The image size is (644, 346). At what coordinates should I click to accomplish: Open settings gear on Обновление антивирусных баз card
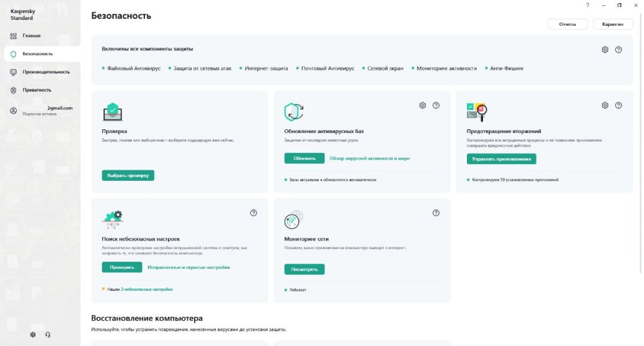click(x=422, y=105)
